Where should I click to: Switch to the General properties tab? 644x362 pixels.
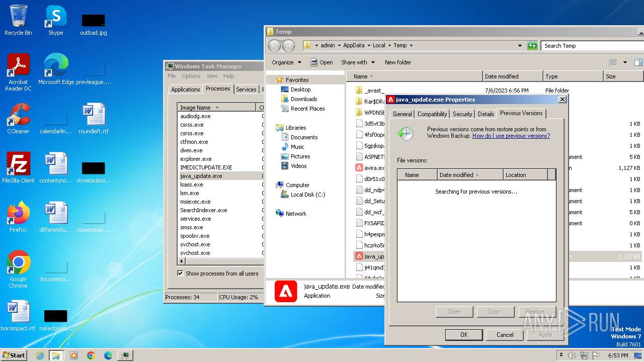click(x=402, y=114)
